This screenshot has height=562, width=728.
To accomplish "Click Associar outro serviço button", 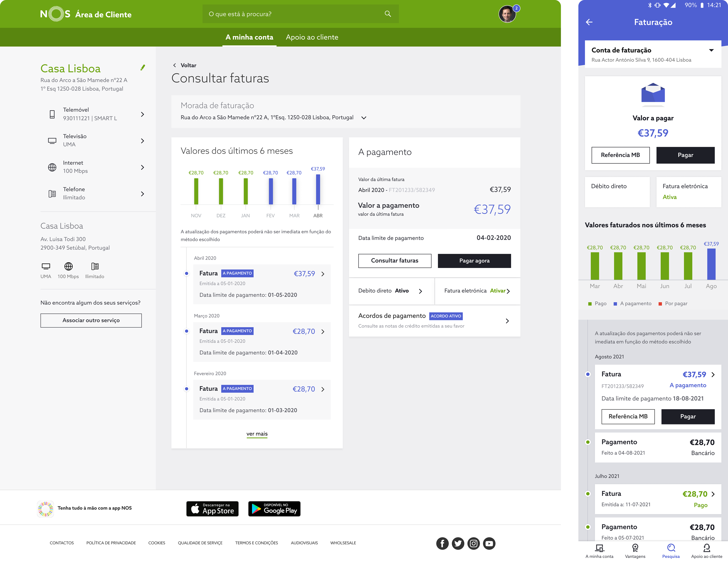I will [91, 320].
